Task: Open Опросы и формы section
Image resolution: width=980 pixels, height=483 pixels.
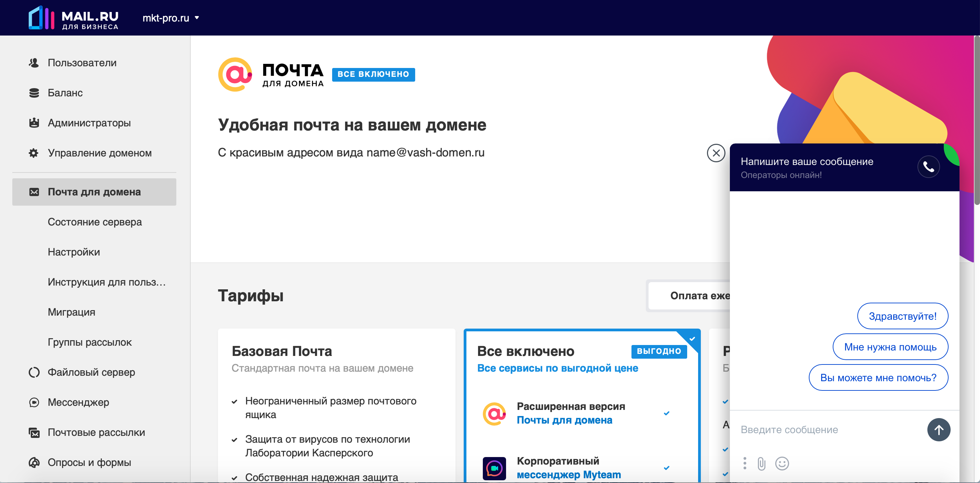Action: click(90, 463)
